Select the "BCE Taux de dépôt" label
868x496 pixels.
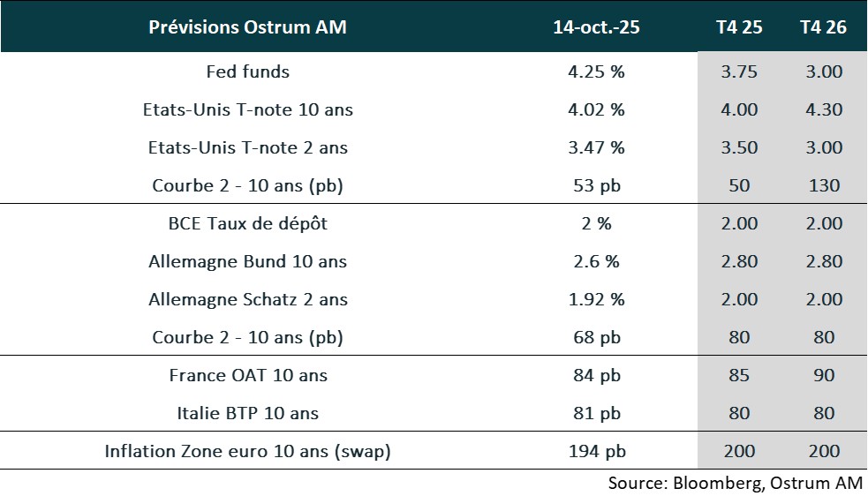[x=247, y=223]
